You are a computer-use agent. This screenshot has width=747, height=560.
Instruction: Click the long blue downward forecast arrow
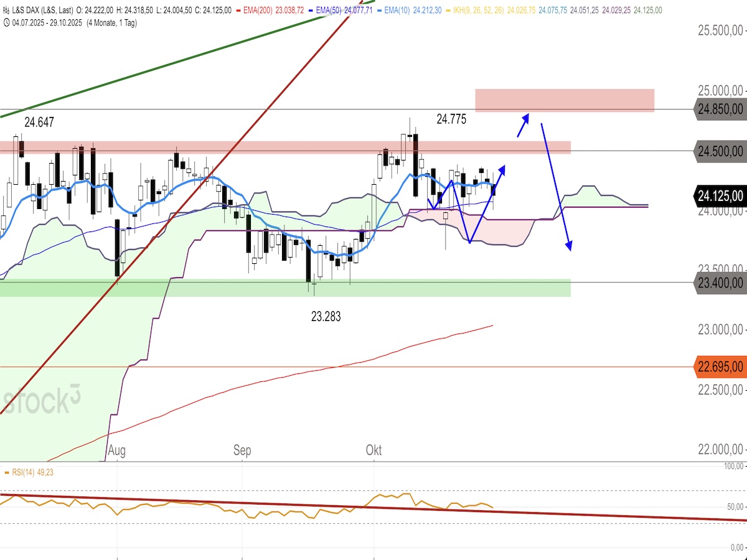click(x=555, y=187)
